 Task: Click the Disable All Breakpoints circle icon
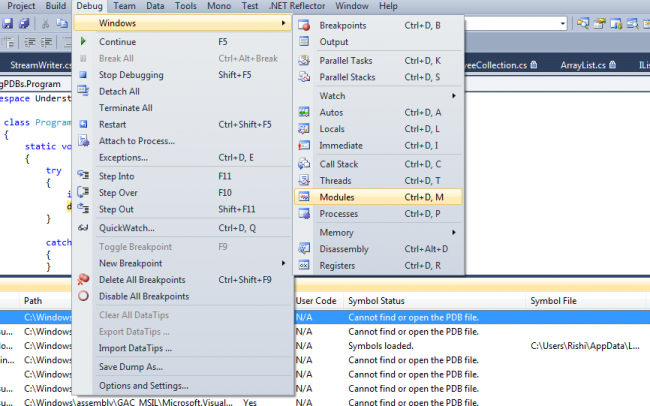coord(83,296)
